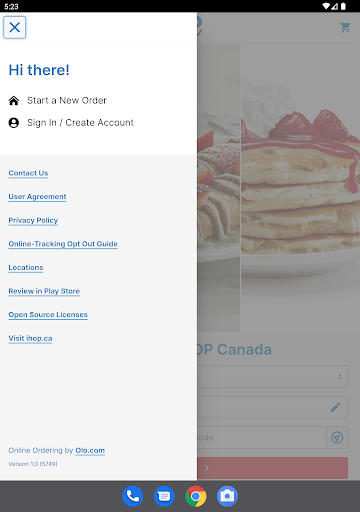Select Sign In / Create Account

tap(80, 123)
